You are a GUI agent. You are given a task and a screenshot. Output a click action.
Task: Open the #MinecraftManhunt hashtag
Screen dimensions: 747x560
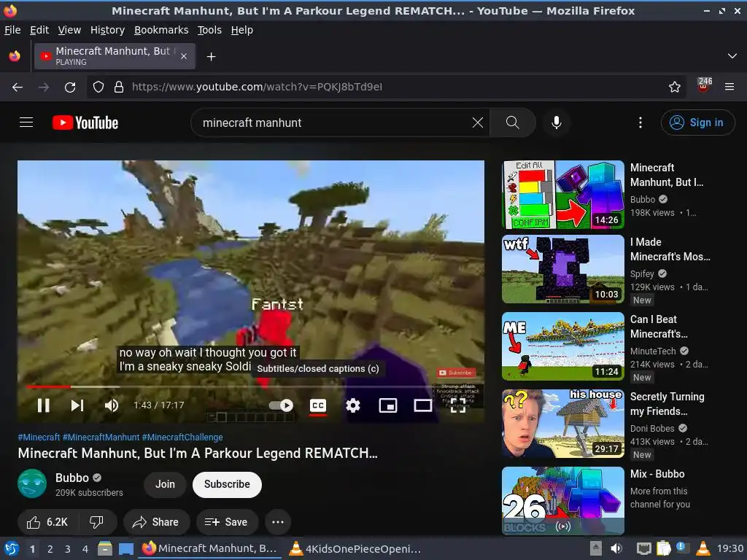coord(101,437)
